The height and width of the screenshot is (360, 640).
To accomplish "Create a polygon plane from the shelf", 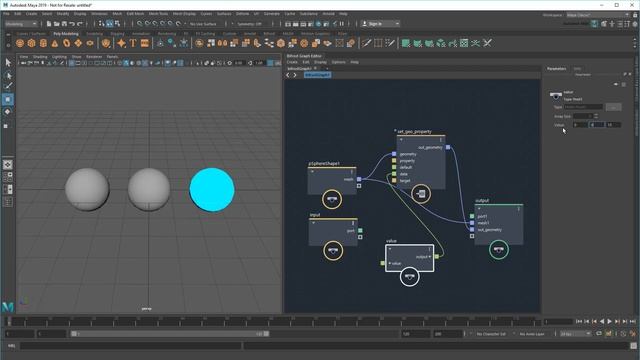I will [78, 43].
